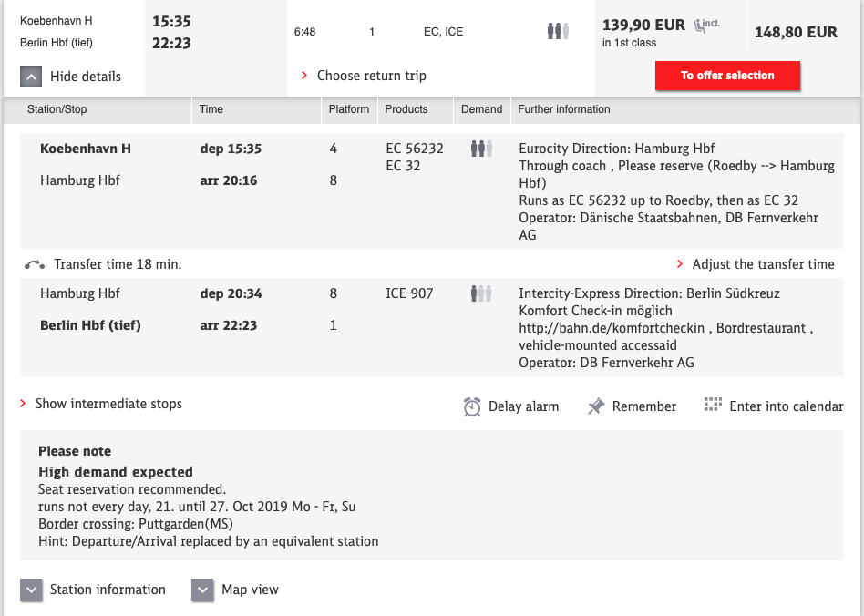
Task: Click the demand people icon in summary row
Action: (x=558, y=32)
